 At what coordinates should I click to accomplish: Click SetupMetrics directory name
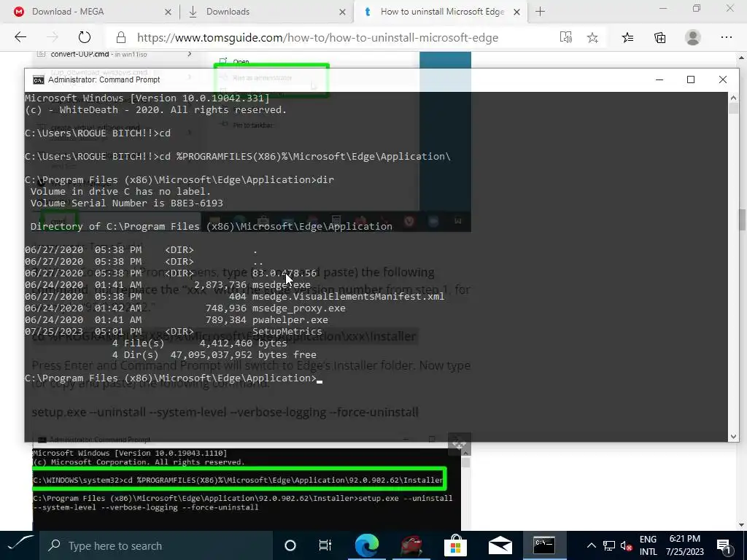coord(287,332)
